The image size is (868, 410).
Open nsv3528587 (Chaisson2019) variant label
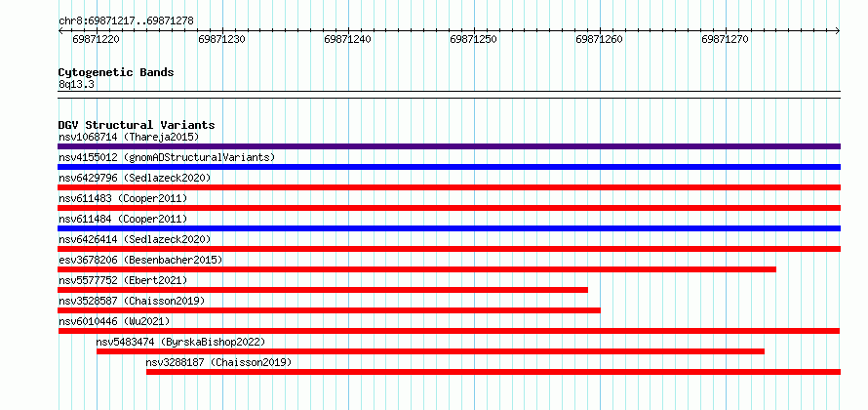pyautogui.click(x=132, y=301)
